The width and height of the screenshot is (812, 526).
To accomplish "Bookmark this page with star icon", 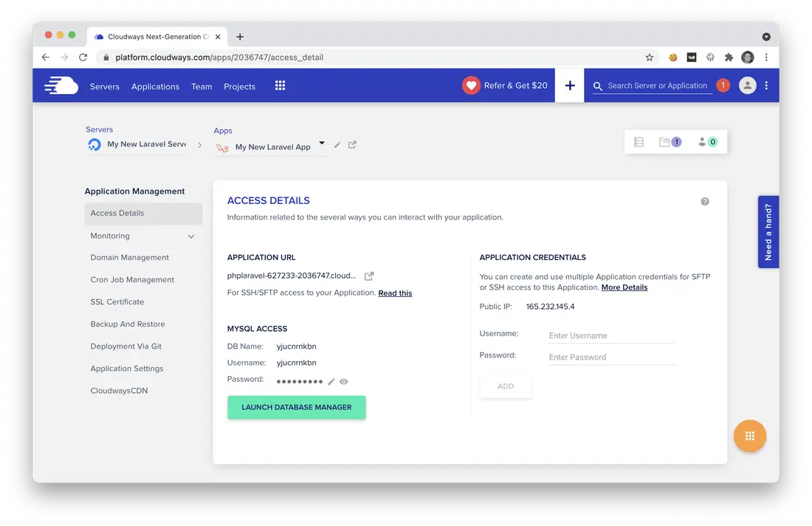I will tap(650, 58).
